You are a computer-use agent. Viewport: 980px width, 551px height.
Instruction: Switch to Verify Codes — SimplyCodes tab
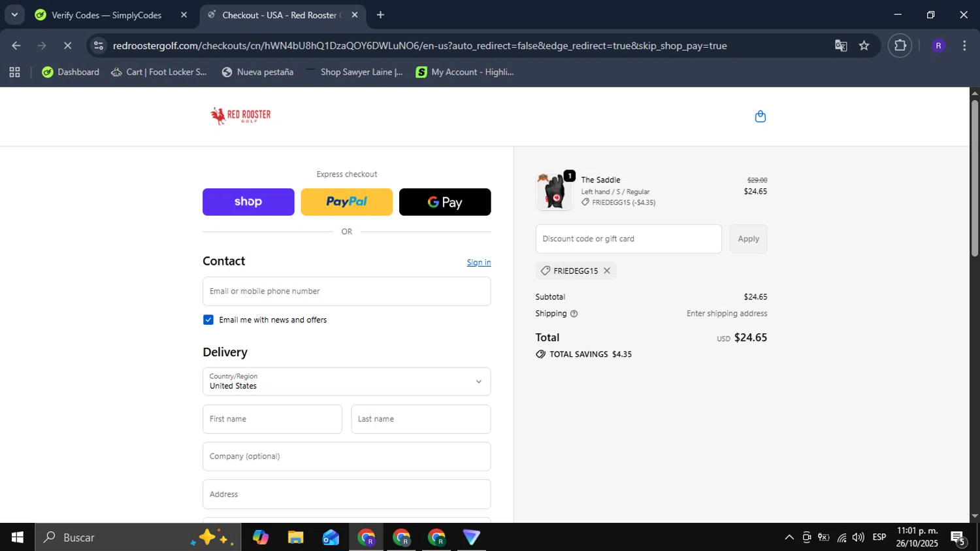tap(106, 15)
